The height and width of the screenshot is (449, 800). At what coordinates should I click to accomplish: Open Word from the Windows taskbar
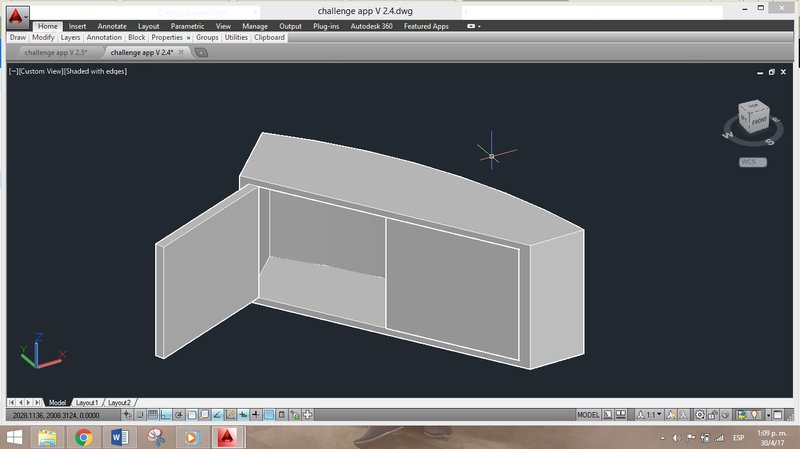[119, 437]
